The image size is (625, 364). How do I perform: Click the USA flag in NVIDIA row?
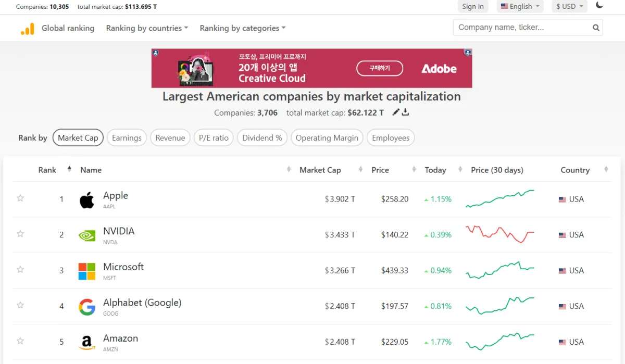(x=562, y=235)
